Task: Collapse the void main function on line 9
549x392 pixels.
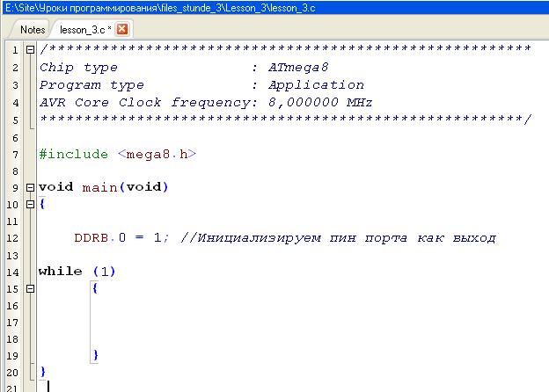Action: click(30, 187)
